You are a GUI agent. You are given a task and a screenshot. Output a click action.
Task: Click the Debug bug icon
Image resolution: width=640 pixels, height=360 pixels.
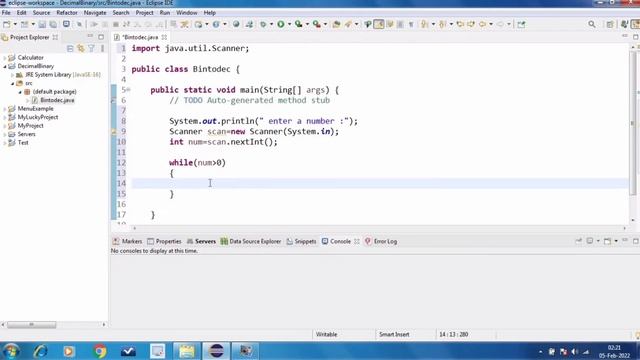coord(263,24)
